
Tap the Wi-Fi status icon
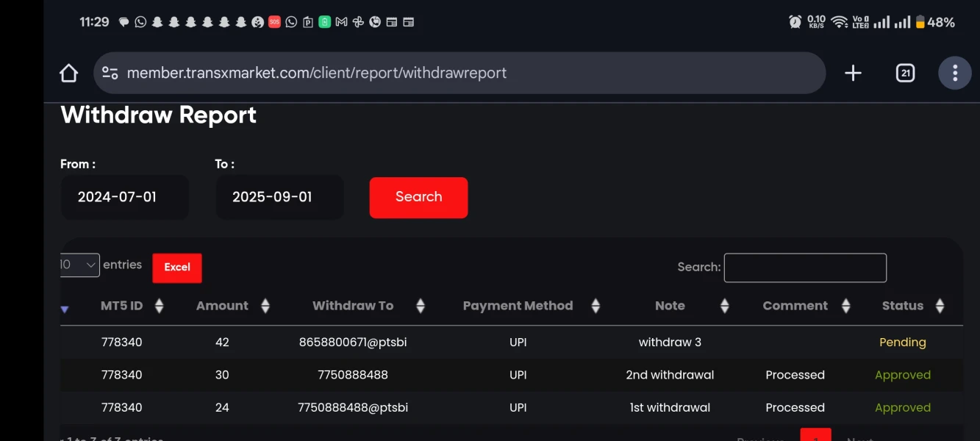pyautogui.click(x=839, y=22)
